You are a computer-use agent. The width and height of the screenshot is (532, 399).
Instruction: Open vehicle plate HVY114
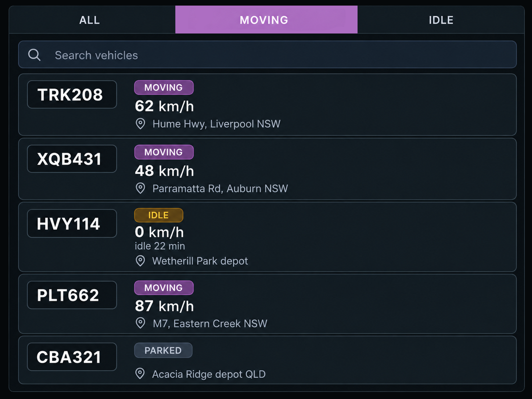(72, 223)
